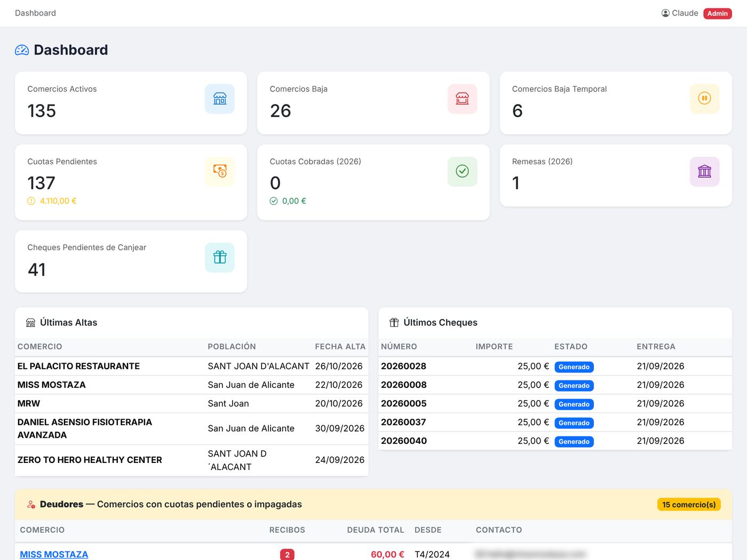Click the red Admin badge
Screen dimensions: 747x560
717,13
